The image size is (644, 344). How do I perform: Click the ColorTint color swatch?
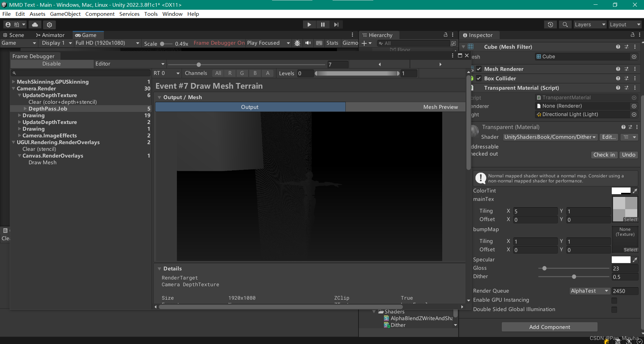click(x=620, y=190)
